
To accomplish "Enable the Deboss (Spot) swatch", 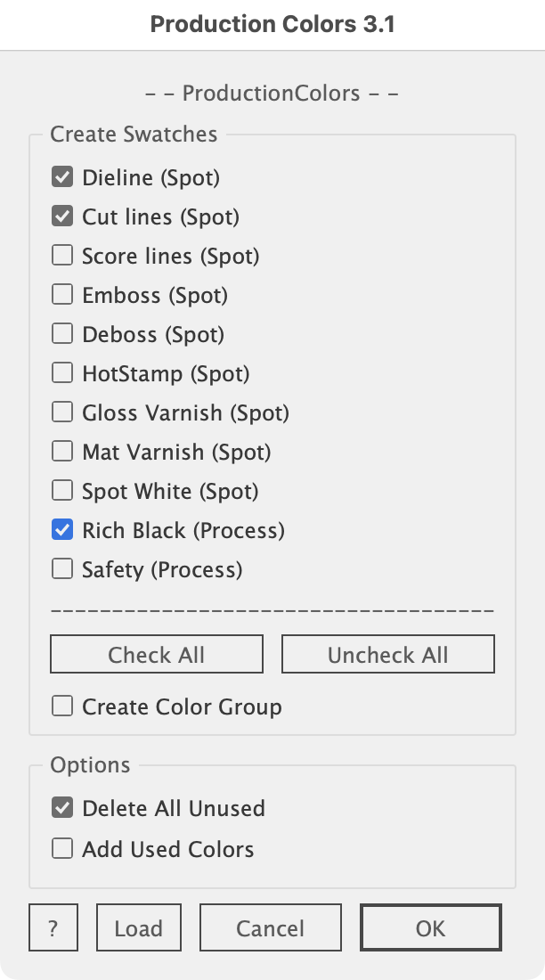I will (62, 334).
